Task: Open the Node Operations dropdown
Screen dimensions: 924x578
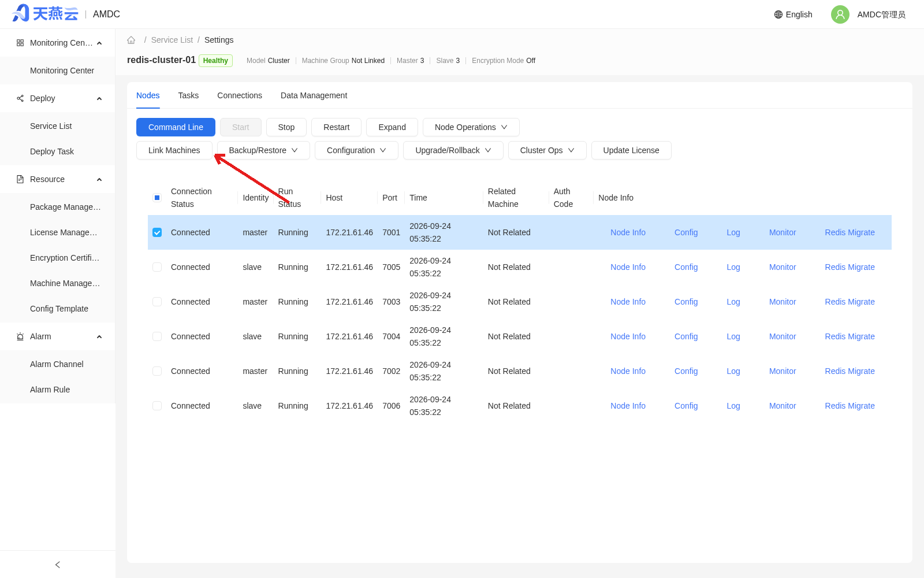Action: click(x=471, y=127)
